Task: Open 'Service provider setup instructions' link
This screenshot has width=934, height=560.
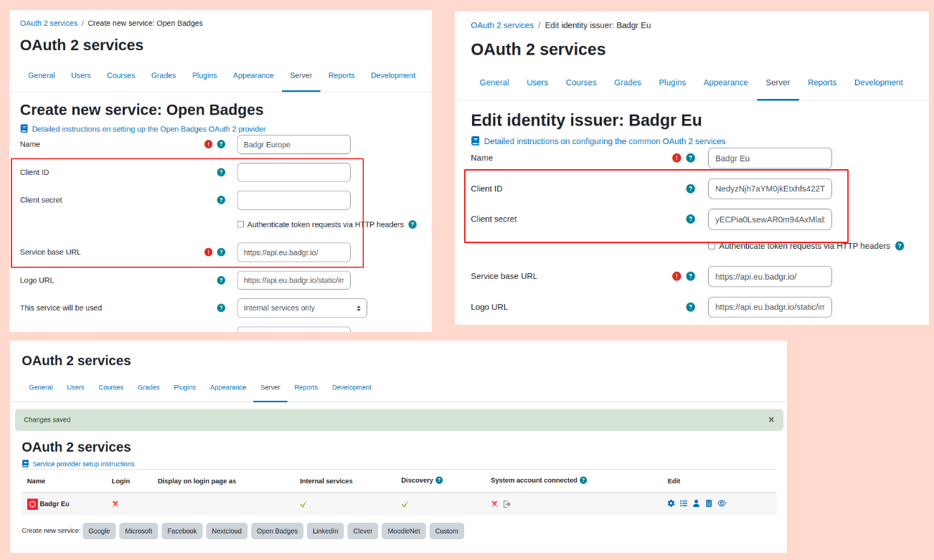Action: click(84, 464)
